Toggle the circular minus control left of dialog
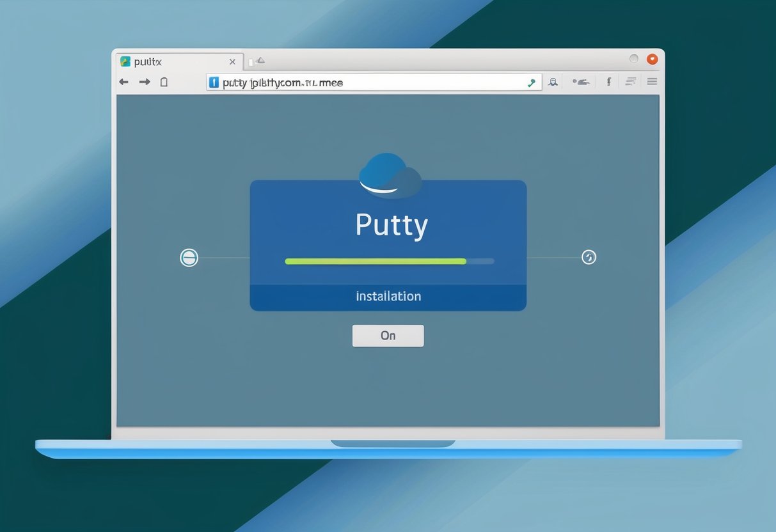 pos(189,258)
